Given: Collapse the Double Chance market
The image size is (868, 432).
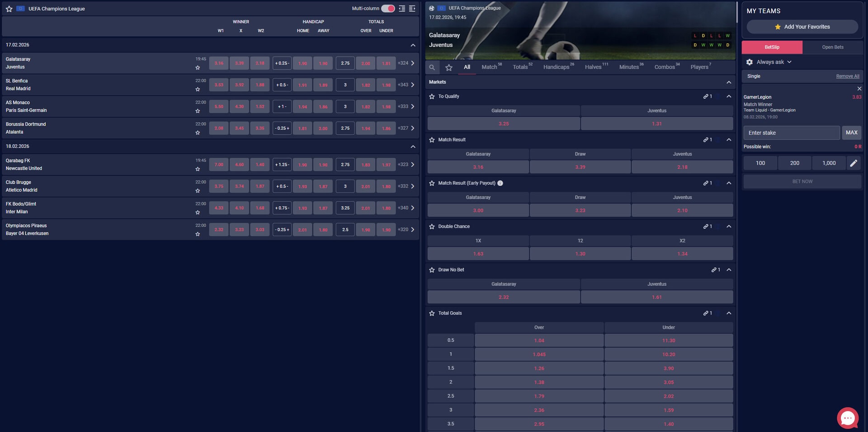Looking at the screenshot, I should pyautogui.click(x=729, y=226).
